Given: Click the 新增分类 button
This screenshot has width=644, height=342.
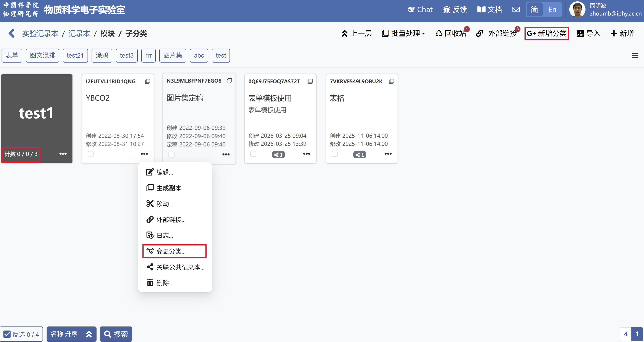Looking at the screenshot, I should tap(547, 34).
